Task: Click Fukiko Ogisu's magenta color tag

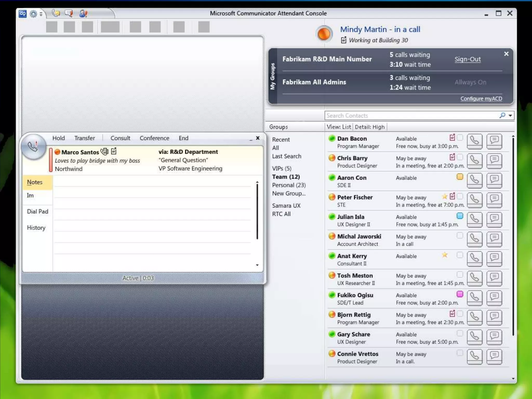Action: [460, 294]
